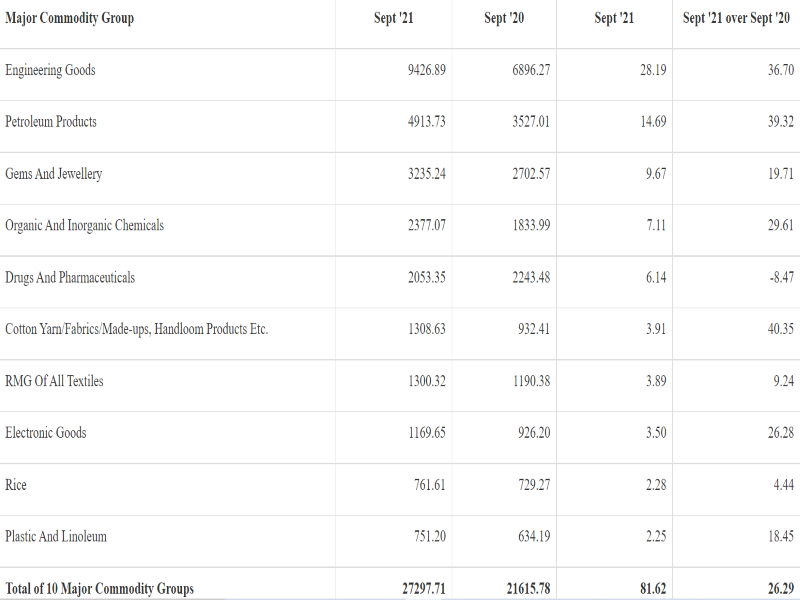Select the Rice row label
The height and width of the screenshot is (600, 800).
pos(16,485)
